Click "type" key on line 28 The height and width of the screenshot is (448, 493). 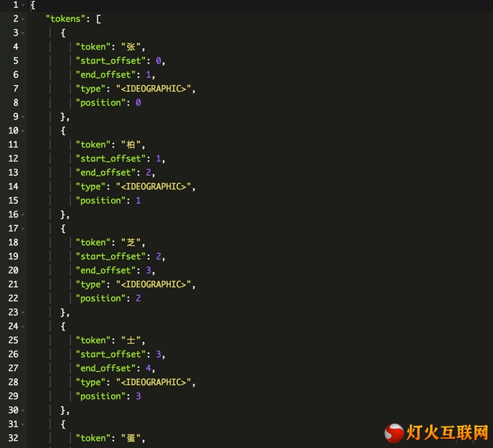coord(91,382)
